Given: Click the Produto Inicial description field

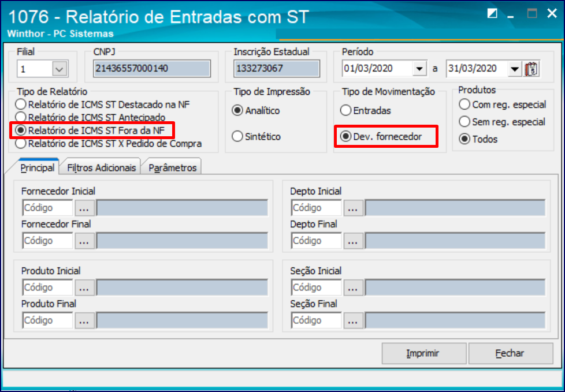Looking at the screenshot, I should [182, 288].
